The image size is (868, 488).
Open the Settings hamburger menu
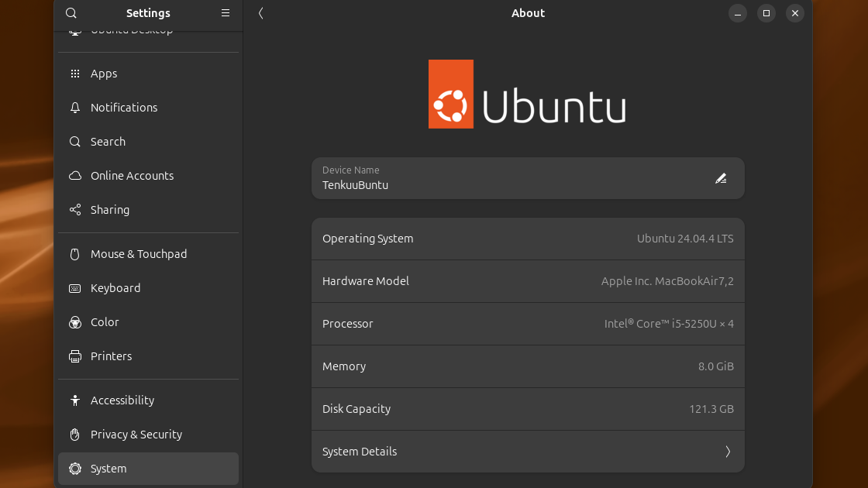click(226, 13)
